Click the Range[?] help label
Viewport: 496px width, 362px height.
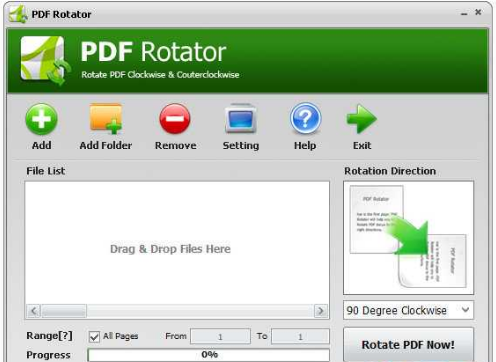pos(49,336)
